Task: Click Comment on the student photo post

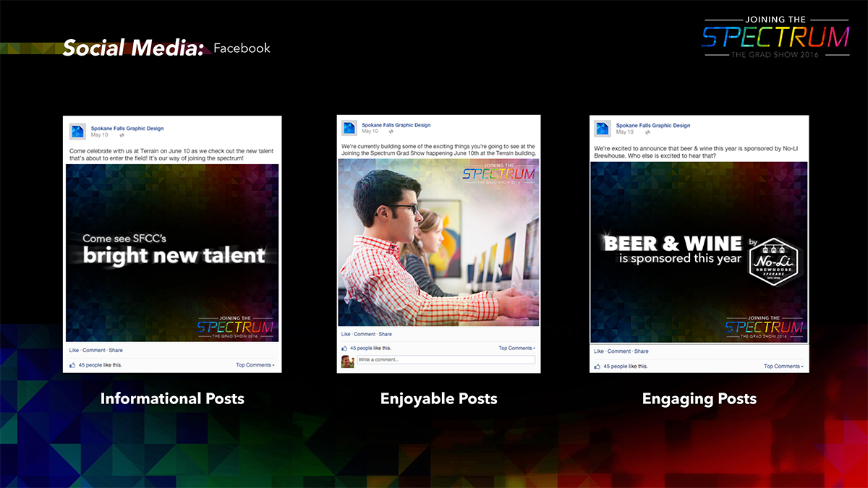Action: 365,334
